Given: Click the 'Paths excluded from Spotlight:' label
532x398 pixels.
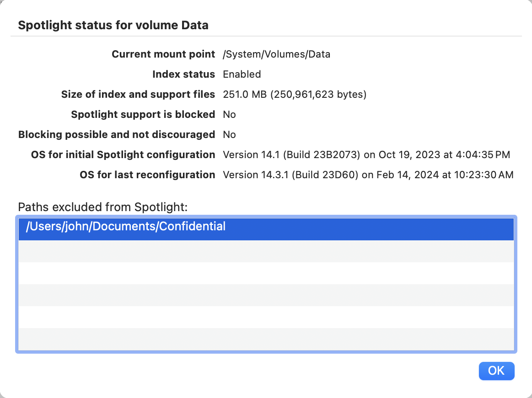Looking at the screenshot, I should [x=103, y=207].
